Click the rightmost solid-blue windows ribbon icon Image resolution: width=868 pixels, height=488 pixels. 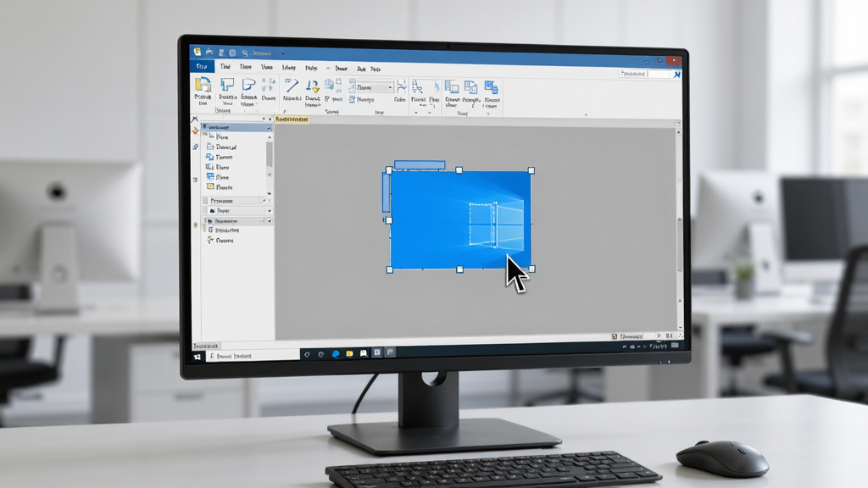[x=491, y=87]
